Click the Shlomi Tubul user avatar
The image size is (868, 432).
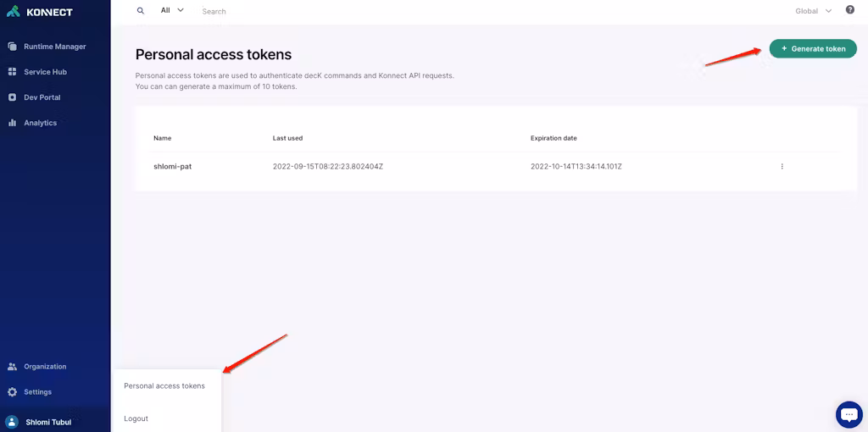pyautogui.click(x=12, y=422)
